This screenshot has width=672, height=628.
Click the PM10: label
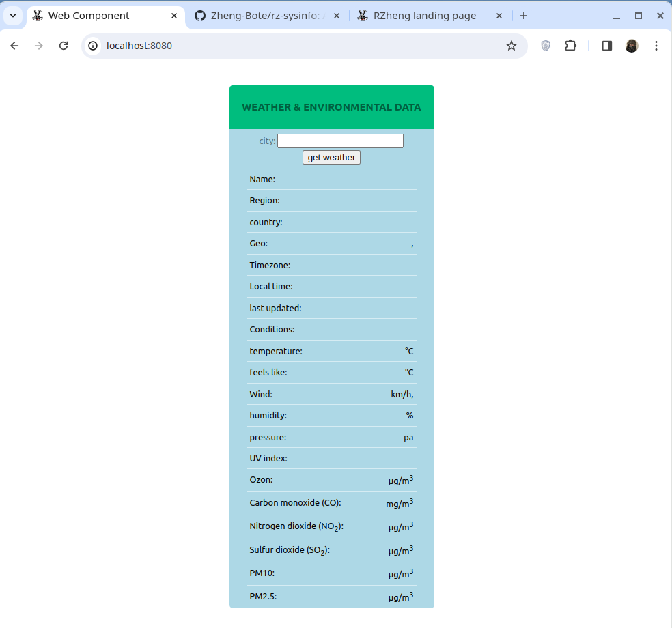262,573
